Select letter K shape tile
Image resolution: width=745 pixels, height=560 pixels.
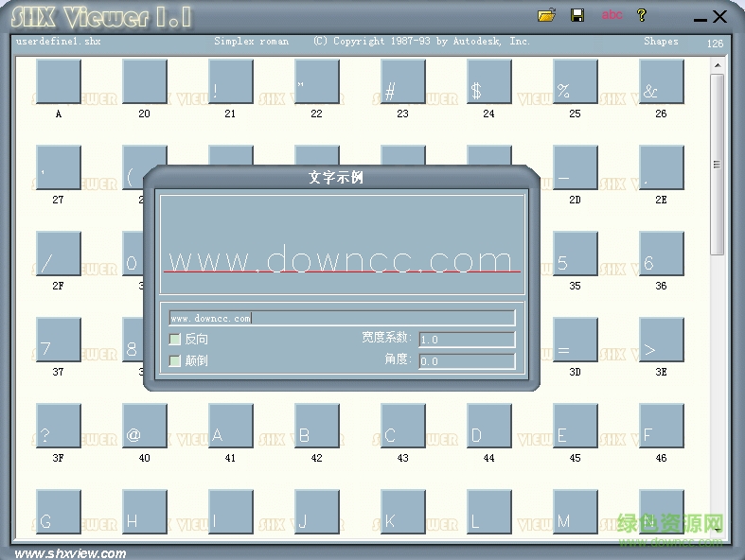(403, 512)
